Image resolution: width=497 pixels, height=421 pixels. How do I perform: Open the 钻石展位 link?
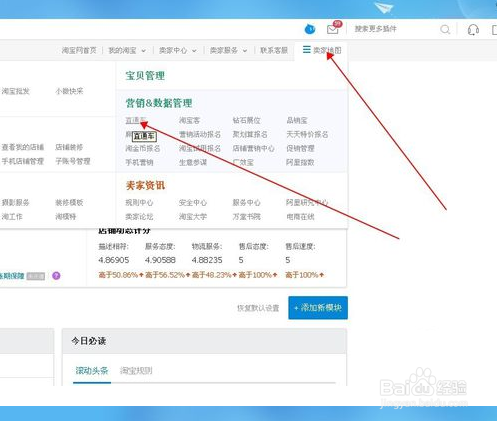246,120
